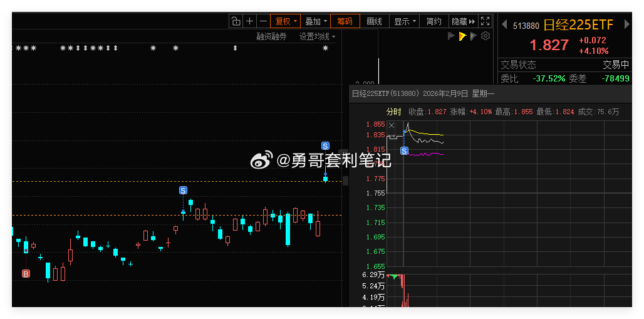The height and width of the screenshot is (319, 644).
Task: Toggle the 筹码 chip distribution panel
Action: click(345, 21)
